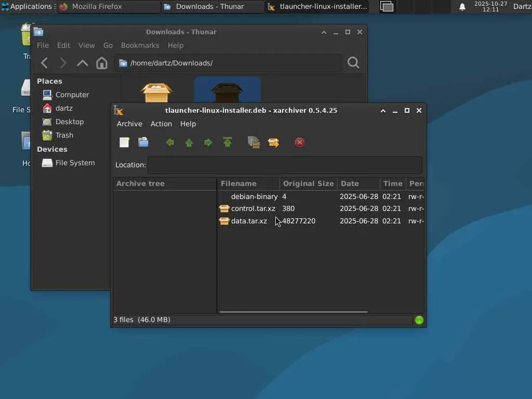Open the Bookmarks menu in Thunar

pyautogui.click(x=140, y=46)
